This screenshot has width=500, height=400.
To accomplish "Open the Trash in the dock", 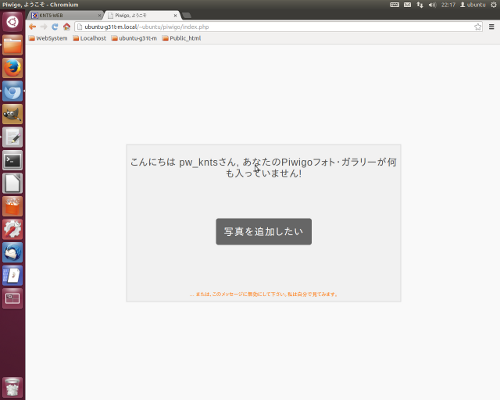I will [13, 388].
